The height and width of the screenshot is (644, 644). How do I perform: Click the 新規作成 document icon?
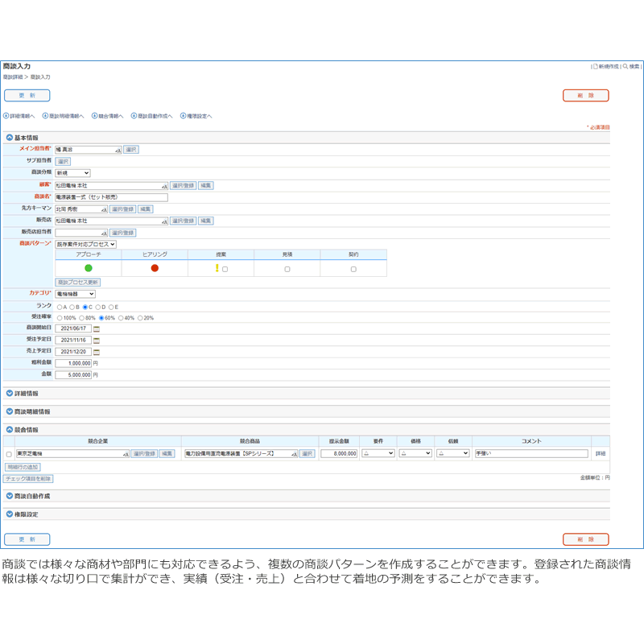[595, 66]
